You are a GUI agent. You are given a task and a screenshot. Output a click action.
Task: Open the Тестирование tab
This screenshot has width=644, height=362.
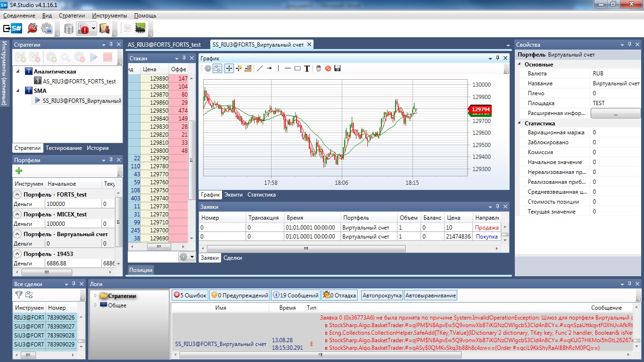64,148
